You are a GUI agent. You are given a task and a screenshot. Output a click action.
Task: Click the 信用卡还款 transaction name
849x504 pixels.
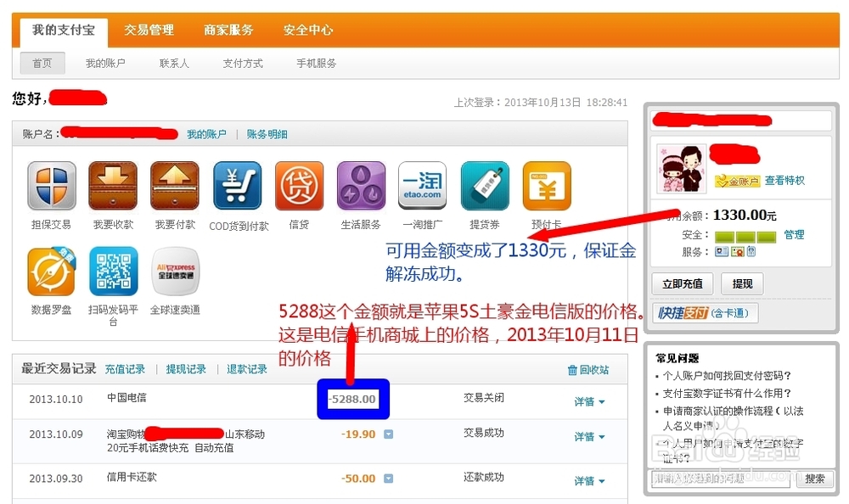click(x=132, y=477)
